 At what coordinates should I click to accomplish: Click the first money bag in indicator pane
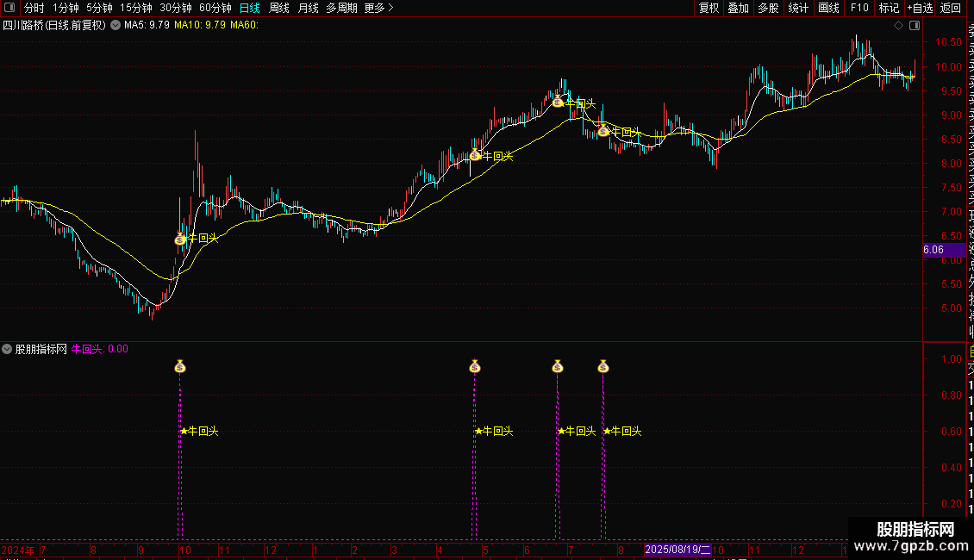(180, 366)
